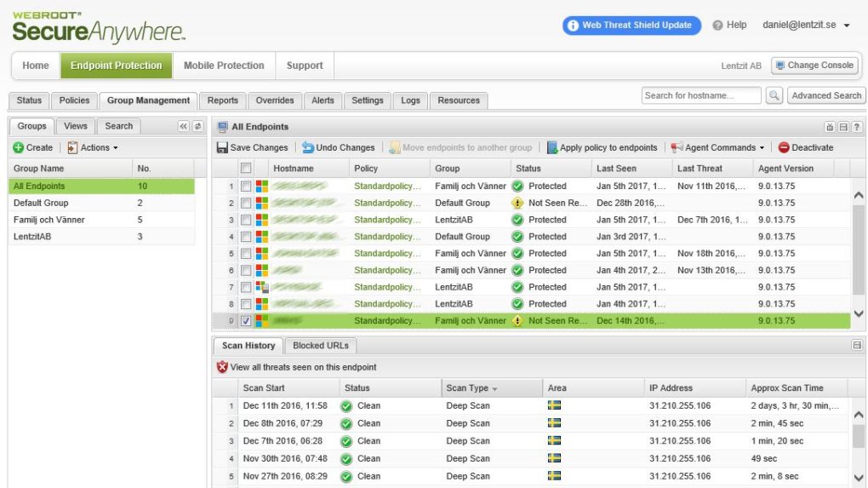Collapse the groups panel with double-arrow icon

[x=183, y=126]
